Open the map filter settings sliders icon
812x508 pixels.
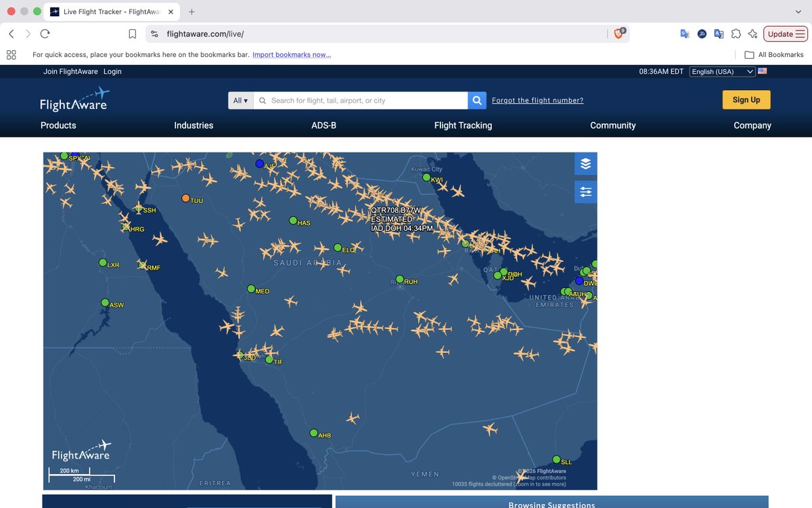click(x=585, y=192)
